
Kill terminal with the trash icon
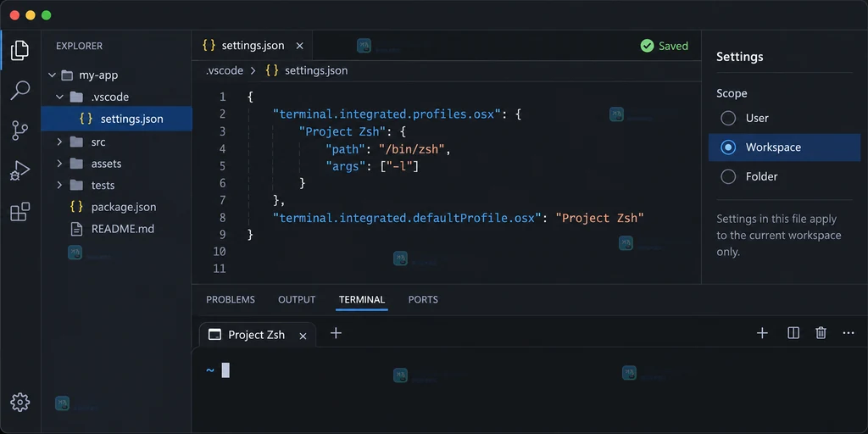point(821,332)
